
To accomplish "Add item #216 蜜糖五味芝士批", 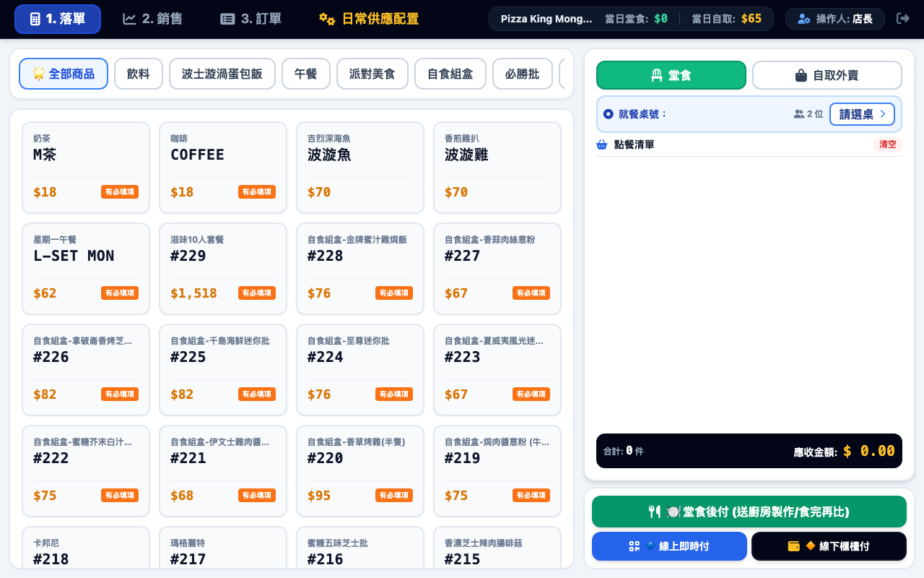I will [x=360, y=548].
